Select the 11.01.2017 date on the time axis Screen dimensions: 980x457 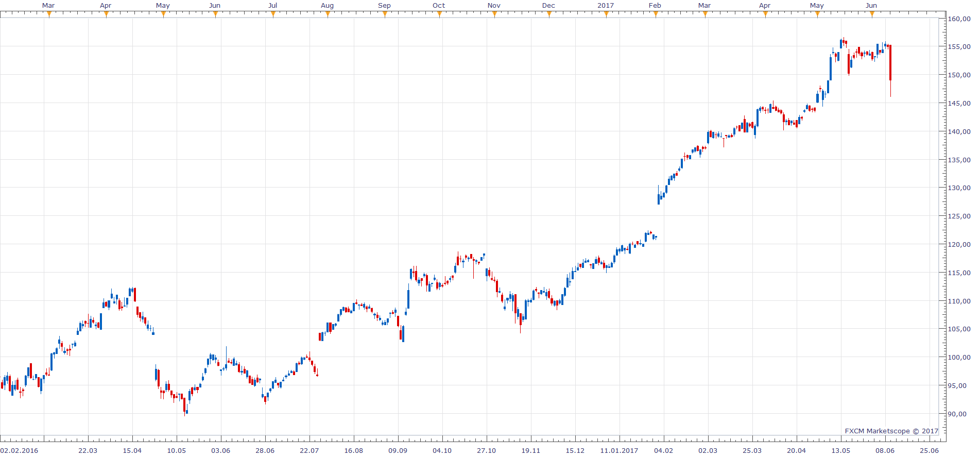[x=619, y=450]
